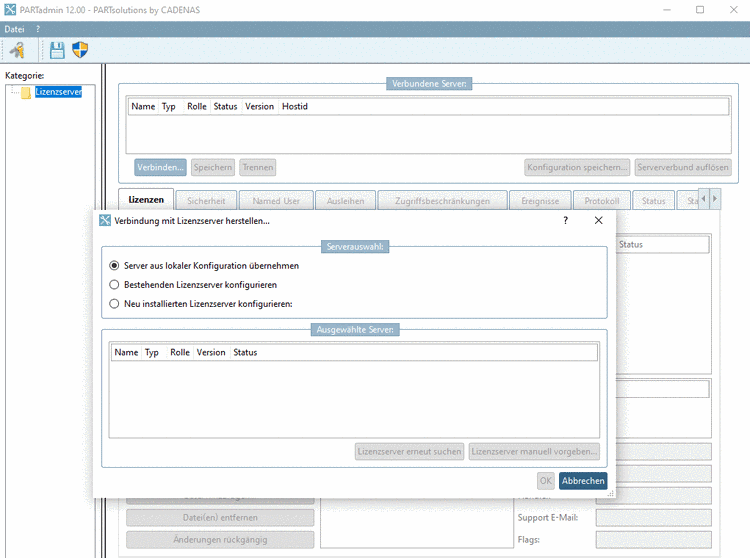Click Status column header in Ausgewählte Server
Image resolution: width=750 pixels, height=558 pixels.
[x=245, y=352]
